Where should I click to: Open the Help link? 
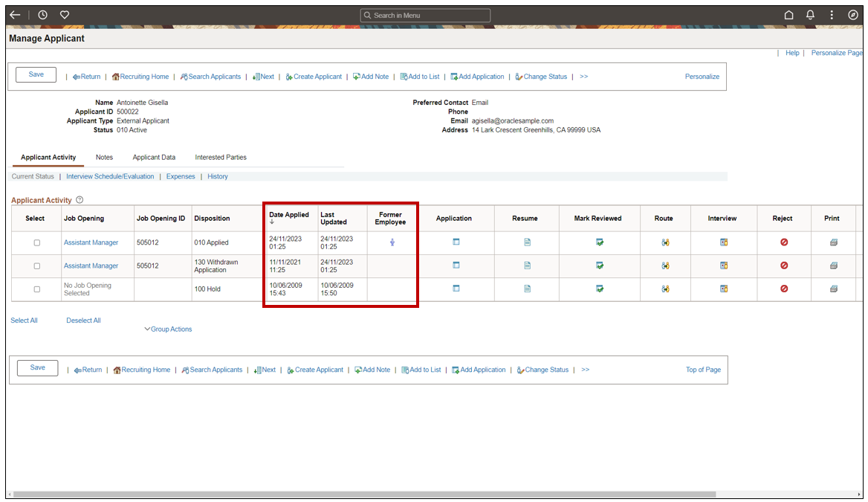(792, 53)
